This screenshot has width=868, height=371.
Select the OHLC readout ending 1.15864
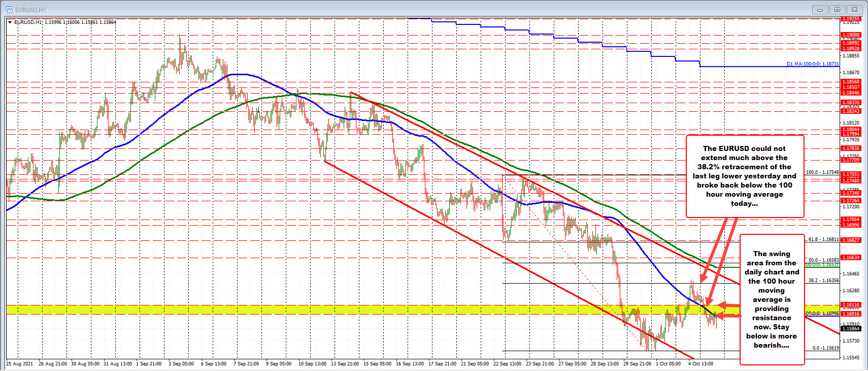(x=80, y=22)
